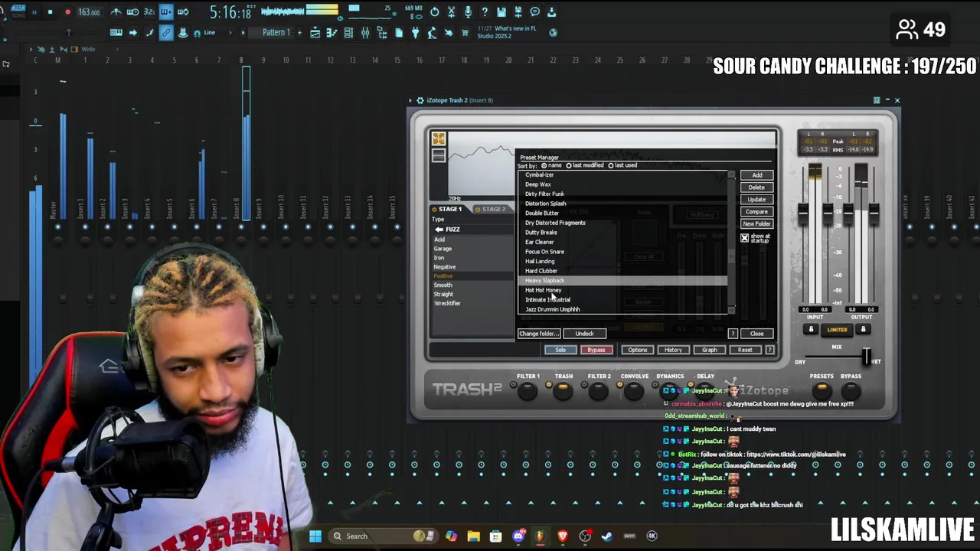This screenshot has width=980, height=551.
Task: Select 'Hot Hot Honey' preset
Action: pos(623,290)
